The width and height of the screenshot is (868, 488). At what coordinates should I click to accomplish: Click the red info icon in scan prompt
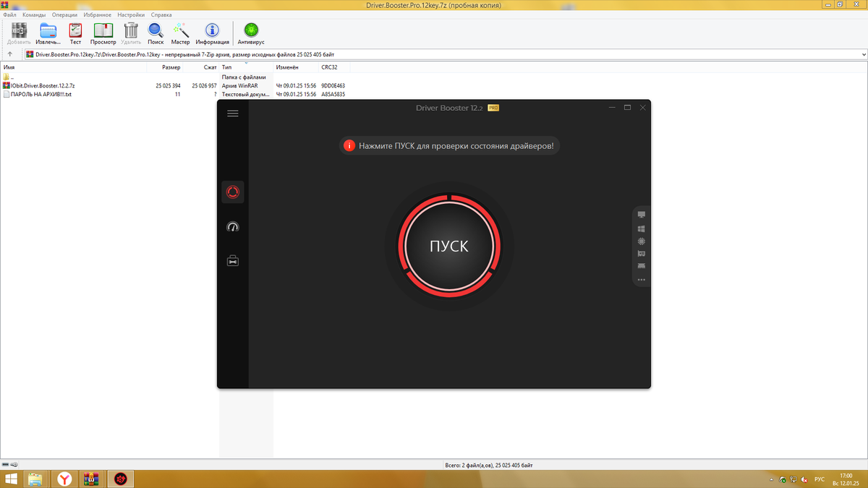(x=349, y=146)
